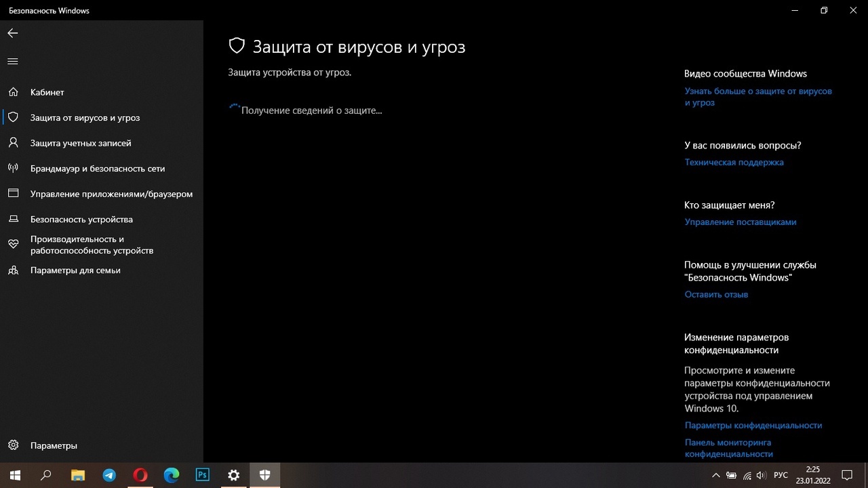
Task: Toggle the hamburger navigation menu
Action: [x=12, y=62]
